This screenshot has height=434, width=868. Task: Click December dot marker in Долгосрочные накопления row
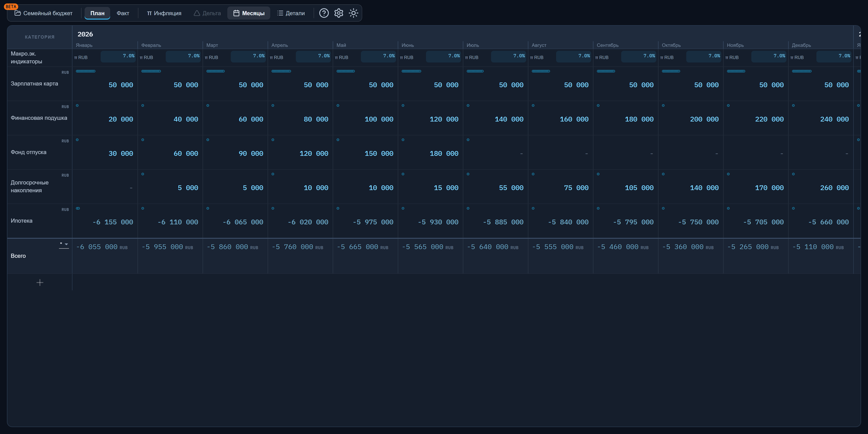[x=793, y=174]
